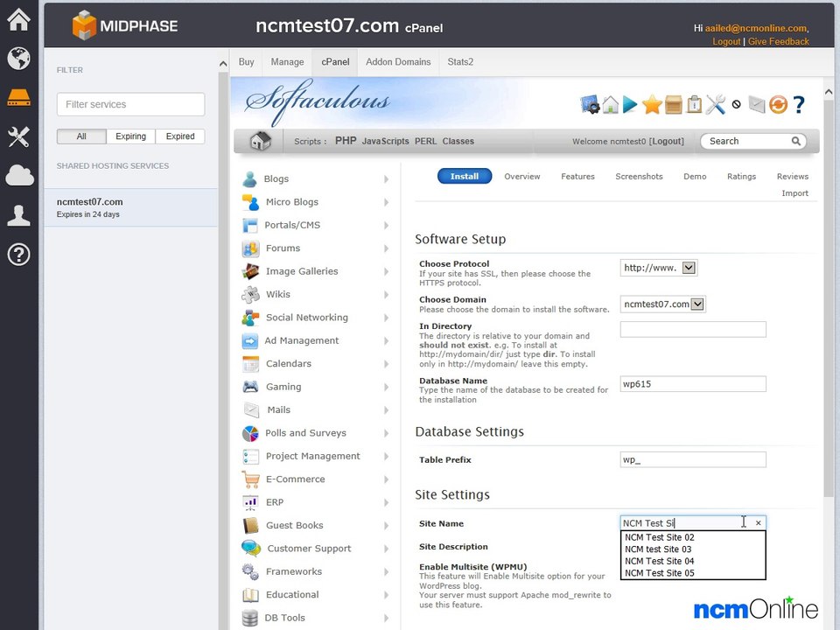This screenshot has width=840, height=630.
Task: Click the gold star ratings icon
Action: tap(652, 104)
